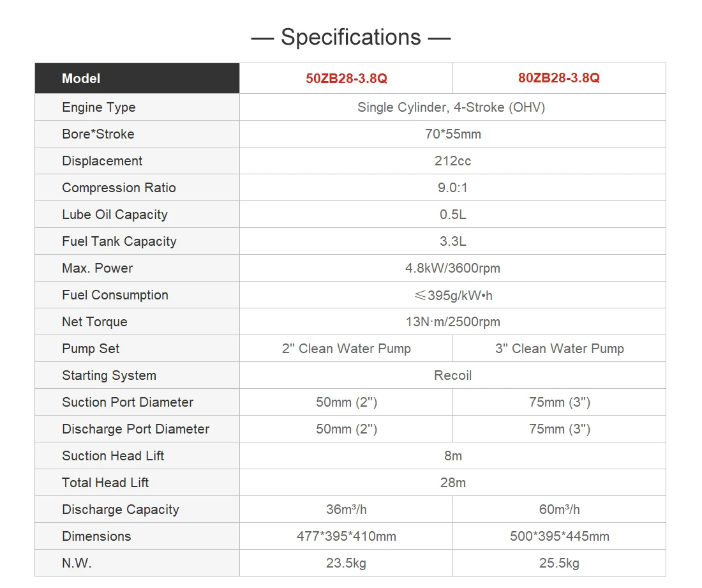Click the Discharge Port Diameter label
Image resolution: width=702 pixels, height=588 pixels.
[x=135, y=429]
